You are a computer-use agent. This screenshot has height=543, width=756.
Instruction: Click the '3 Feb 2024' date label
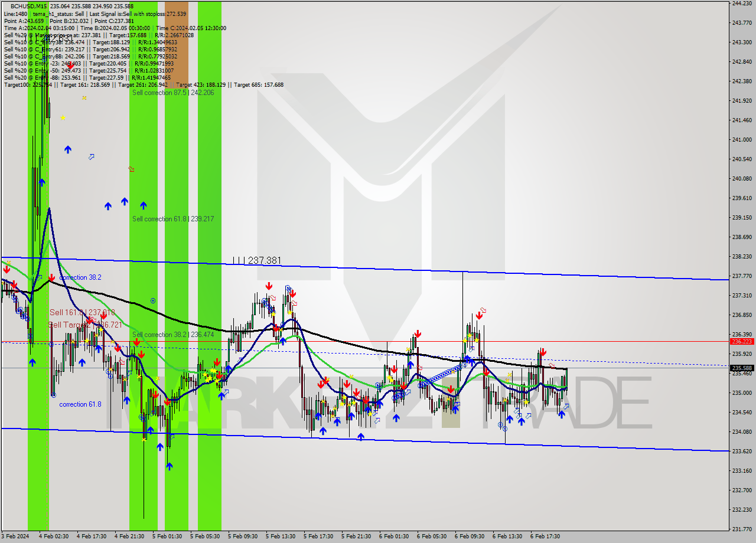[15, 537]
